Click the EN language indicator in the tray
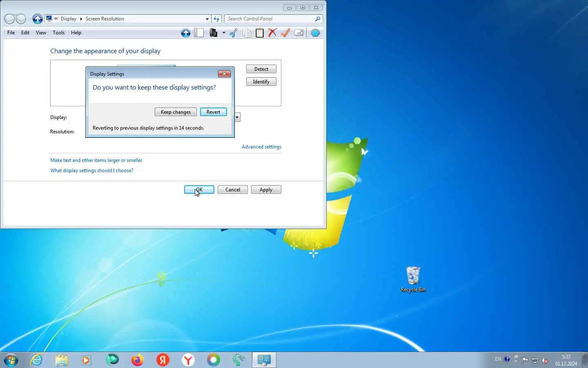This screenshot has height=368, width=588. click(498, 359)
